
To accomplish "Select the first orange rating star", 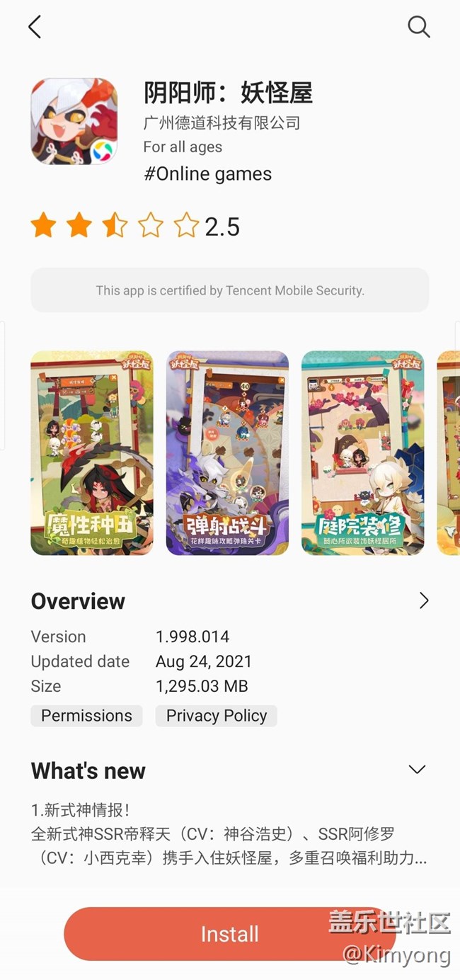I will click(x=44, y=227).
